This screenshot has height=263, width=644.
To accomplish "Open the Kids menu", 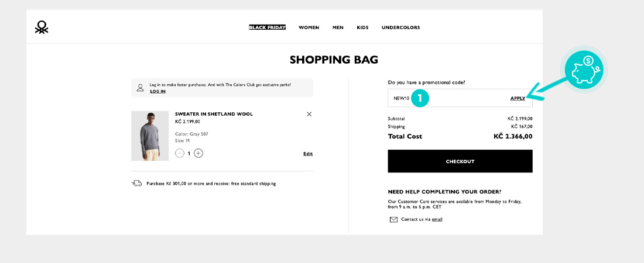I will point(362,27).
